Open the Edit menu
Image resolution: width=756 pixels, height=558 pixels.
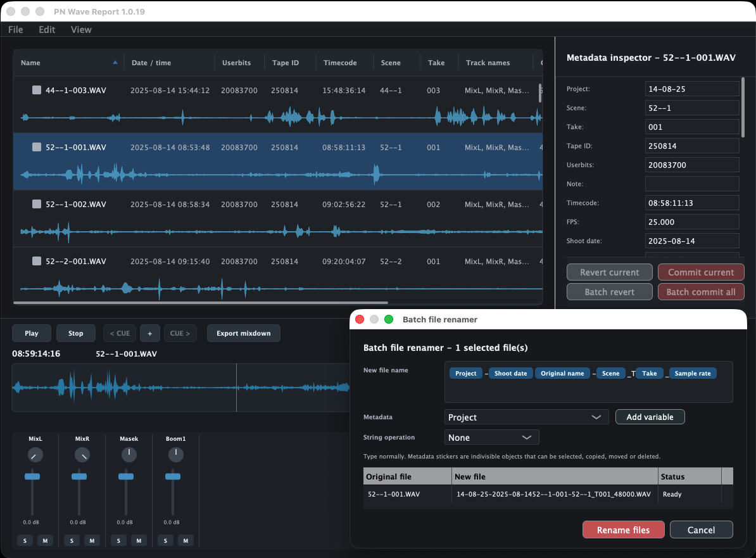coord(47,29)
